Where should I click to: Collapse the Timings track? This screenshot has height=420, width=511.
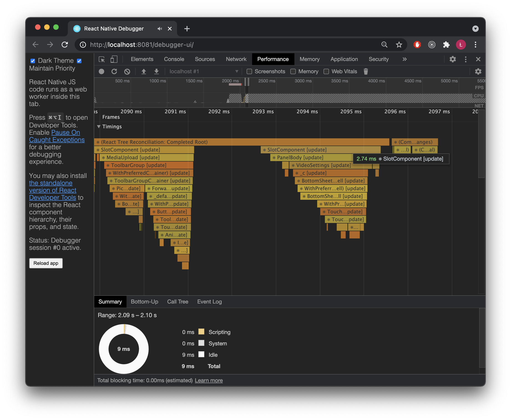pos(99,127)
